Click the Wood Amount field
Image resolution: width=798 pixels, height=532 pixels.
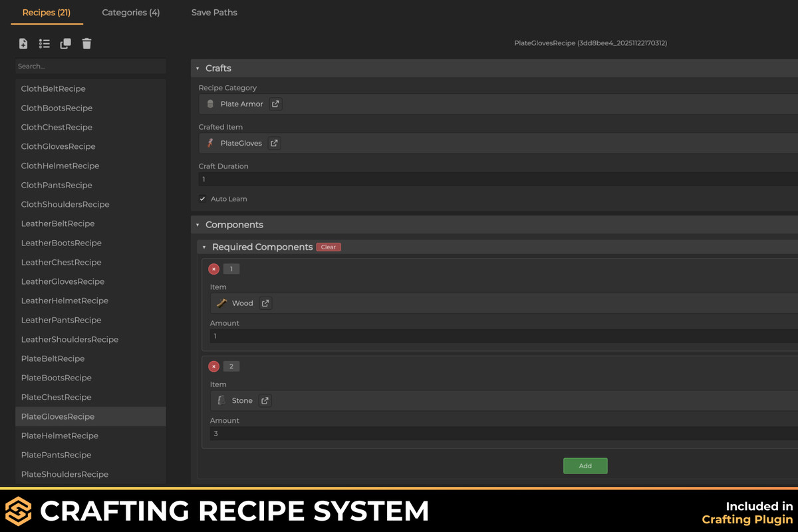coord(504,336)
